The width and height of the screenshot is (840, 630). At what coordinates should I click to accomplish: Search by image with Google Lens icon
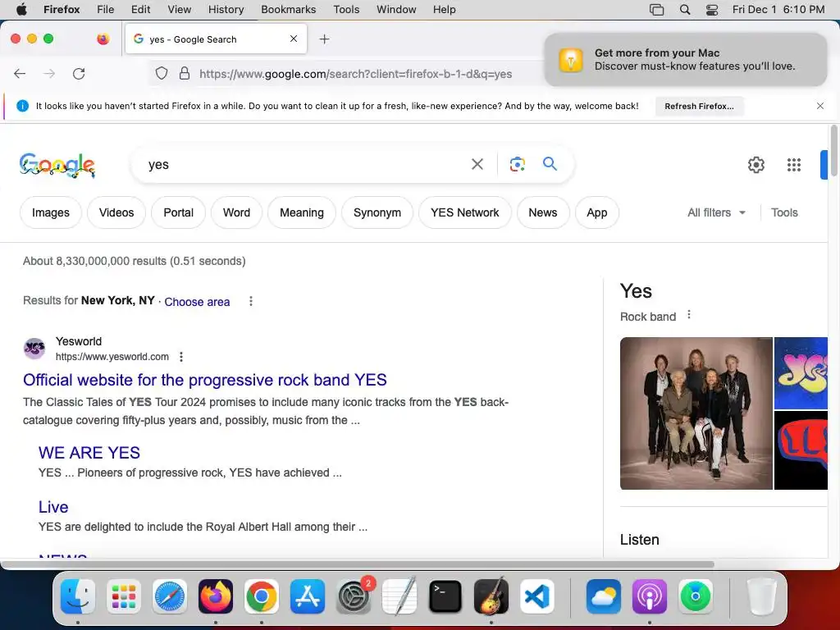(x=517, y=164)
